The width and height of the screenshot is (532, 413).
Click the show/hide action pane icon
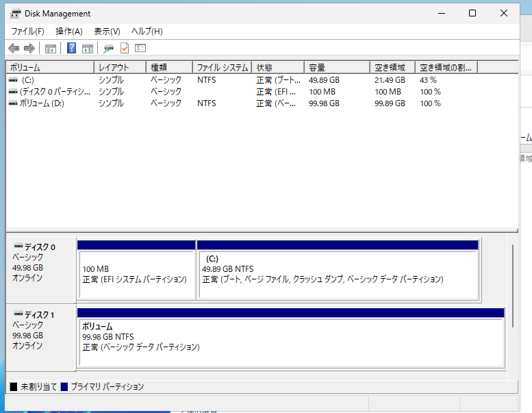point(88,48)
